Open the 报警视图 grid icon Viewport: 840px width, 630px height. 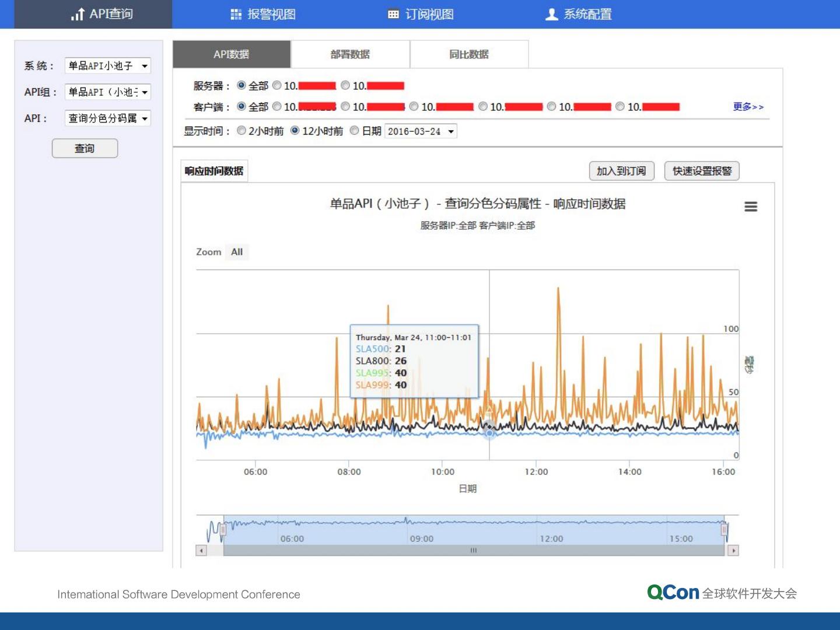(236, 15)
